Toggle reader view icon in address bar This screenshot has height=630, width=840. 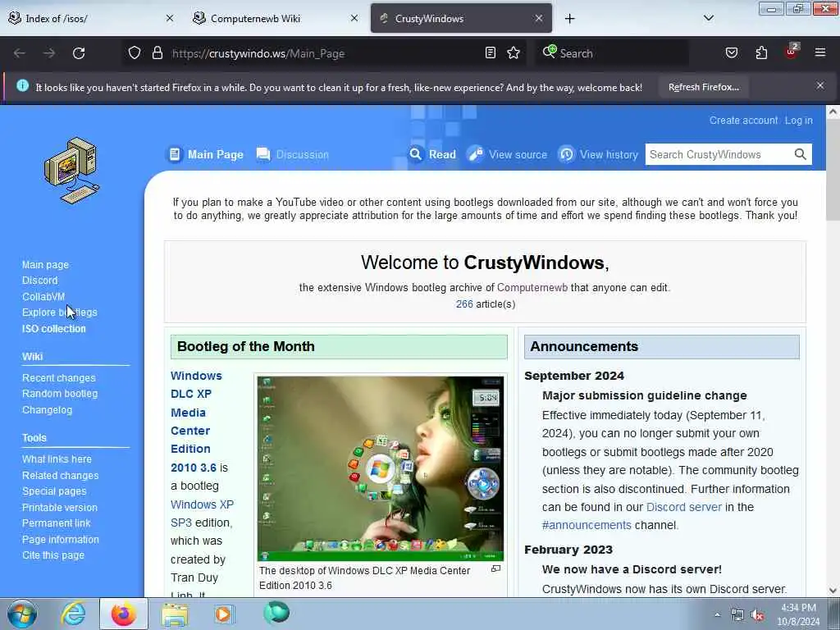(491, 52)
